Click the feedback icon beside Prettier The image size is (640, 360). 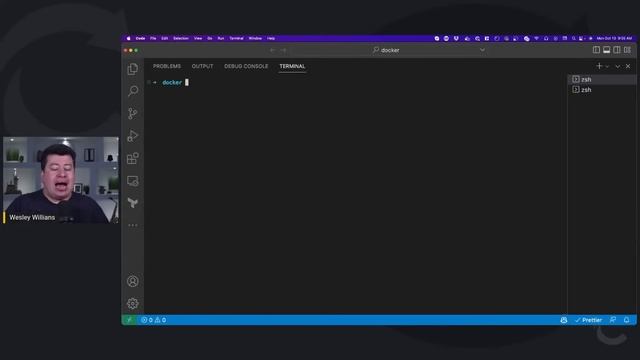coord(613,320)
